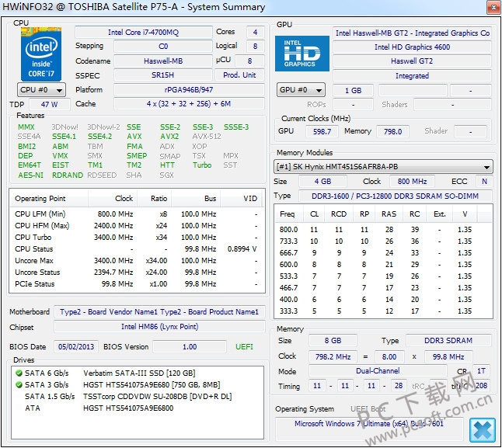Click the memory module size 4 GB field
502x448 pixels.
coord(322,182)
